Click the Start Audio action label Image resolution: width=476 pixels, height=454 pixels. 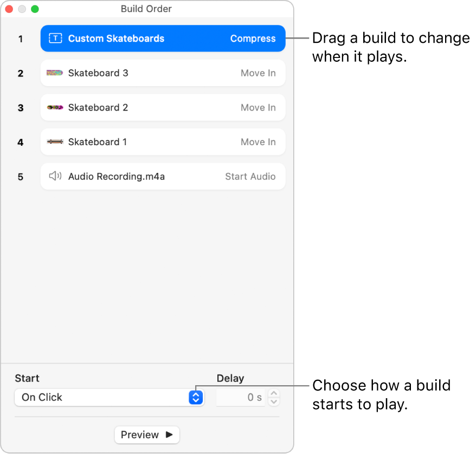[x=250, y=176]
